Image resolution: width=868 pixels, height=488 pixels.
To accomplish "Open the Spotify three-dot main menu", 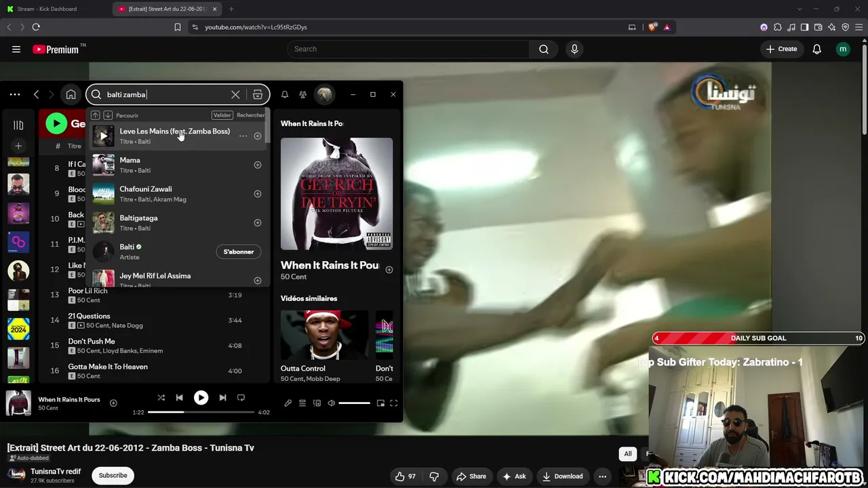I will pos(15,95).
